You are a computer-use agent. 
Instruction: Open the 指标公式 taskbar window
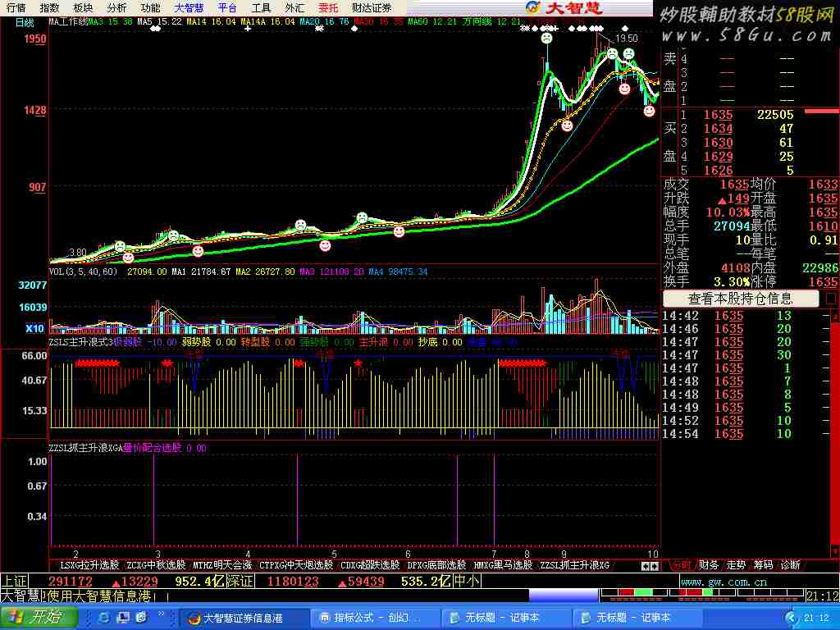click(x=375, y=619)
